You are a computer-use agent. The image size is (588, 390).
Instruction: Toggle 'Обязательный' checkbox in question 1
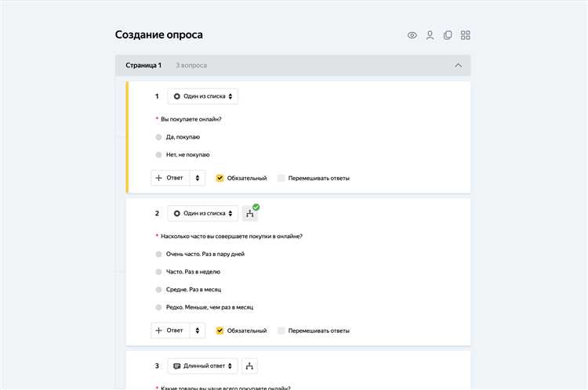point(220,178)
